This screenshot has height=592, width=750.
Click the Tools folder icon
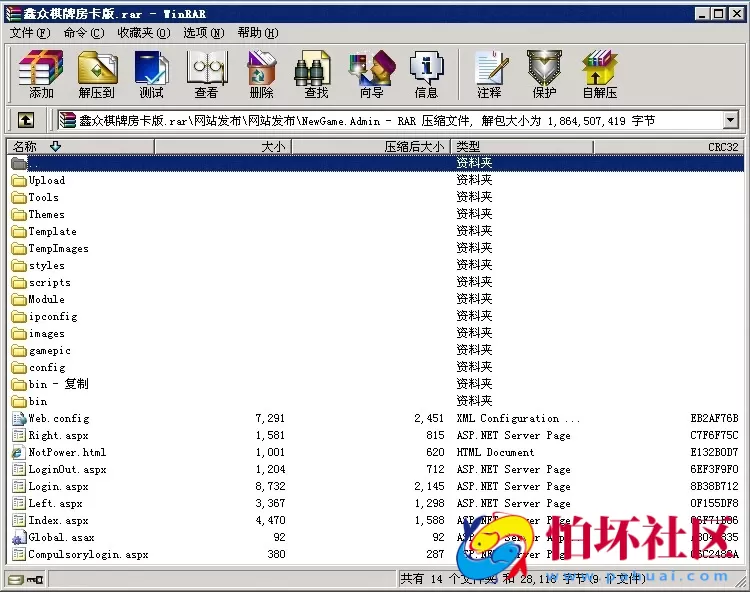19,197
